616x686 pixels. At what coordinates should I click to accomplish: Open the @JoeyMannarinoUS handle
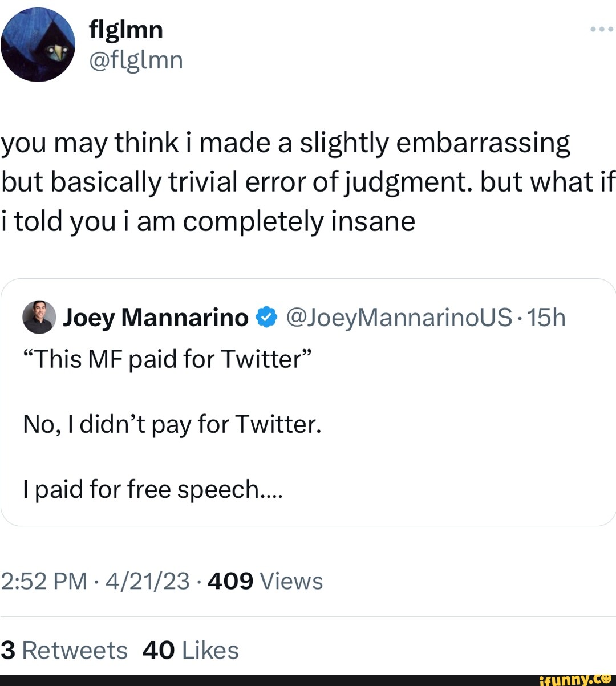[399, 318]
